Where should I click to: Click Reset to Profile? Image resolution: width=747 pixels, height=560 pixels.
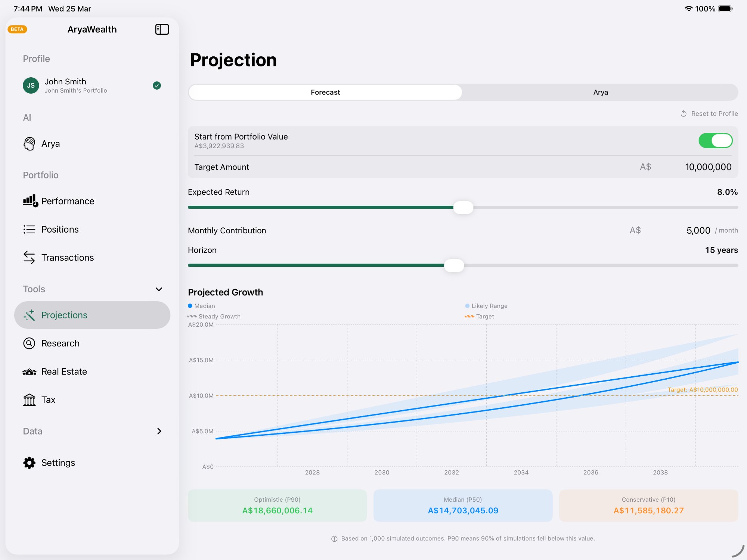click(709, 113)
